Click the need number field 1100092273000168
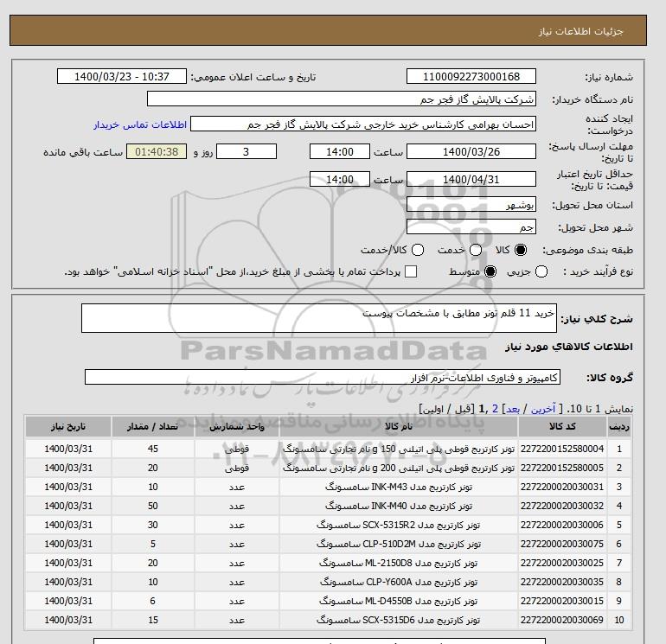The image size is (666, 644). pos(471,76)
